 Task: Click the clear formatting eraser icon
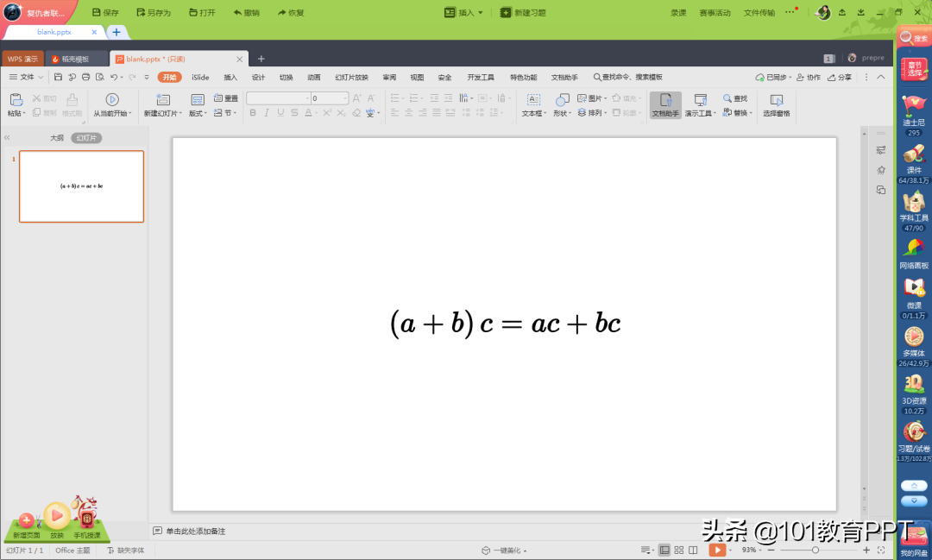tap(356, 112)
